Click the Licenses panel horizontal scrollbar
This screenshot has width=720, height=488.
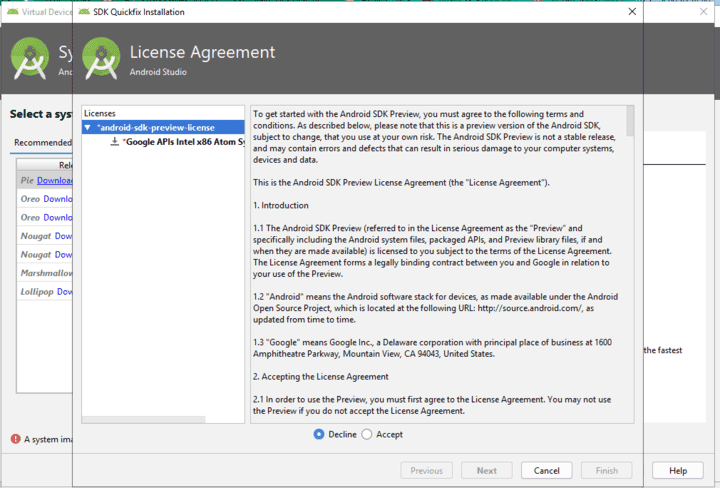144,420
